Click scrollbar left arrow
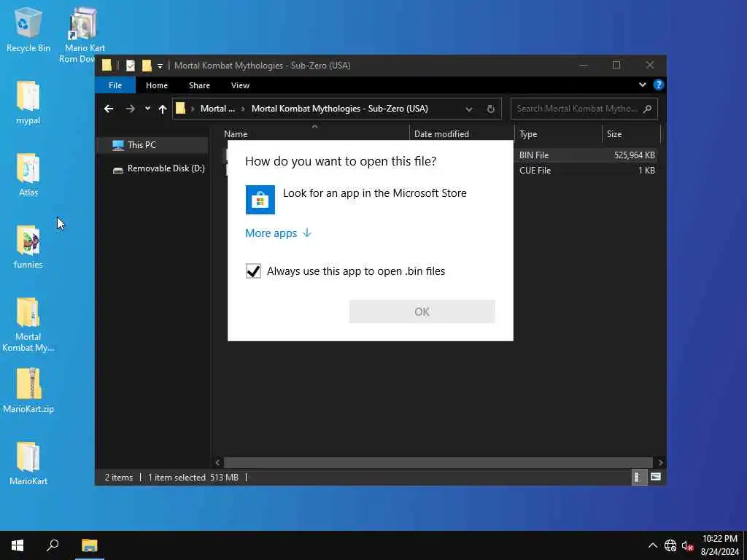747x560 pixels. coord(217,462)
